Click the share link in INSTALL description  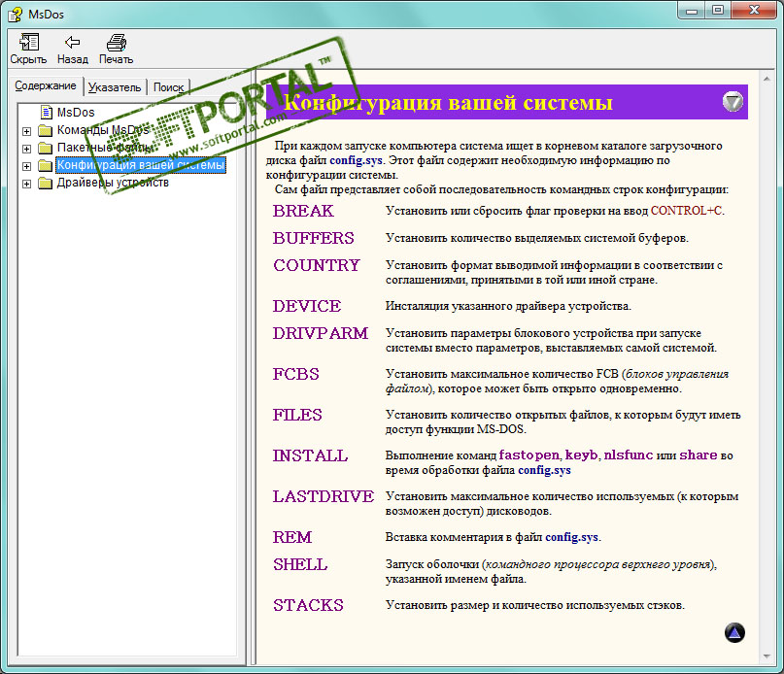point(698,455)
